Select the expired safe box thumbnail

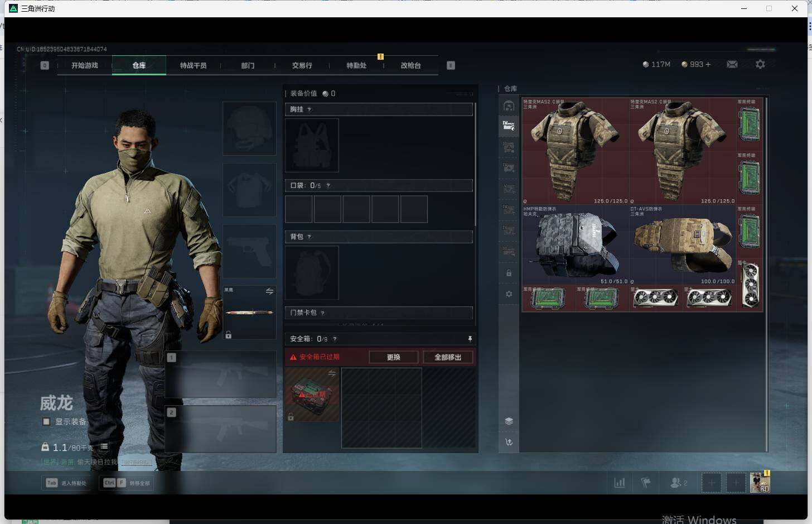(x=312, y=395)
